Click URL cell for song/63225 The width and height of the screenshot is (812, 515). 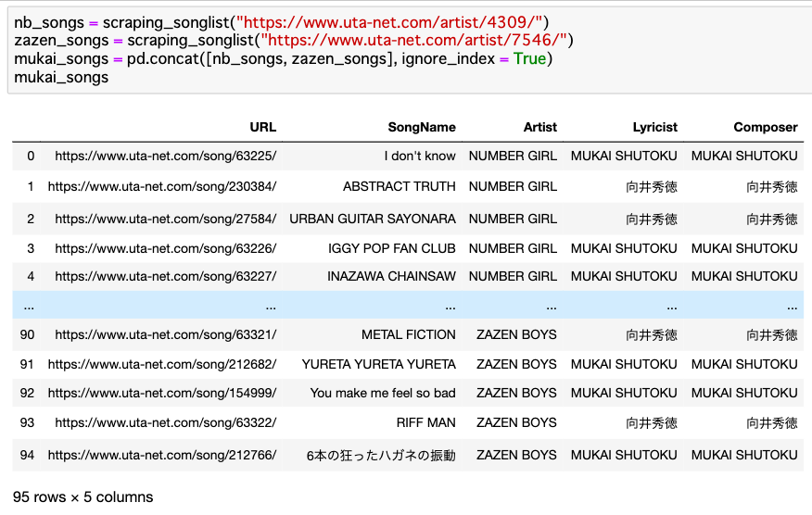point(166,156)
